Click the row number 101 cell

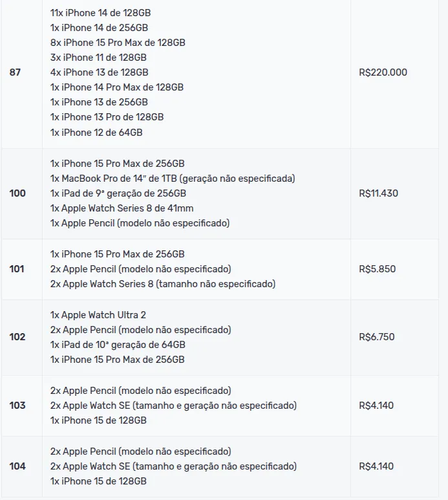click(x=17, y=269)
